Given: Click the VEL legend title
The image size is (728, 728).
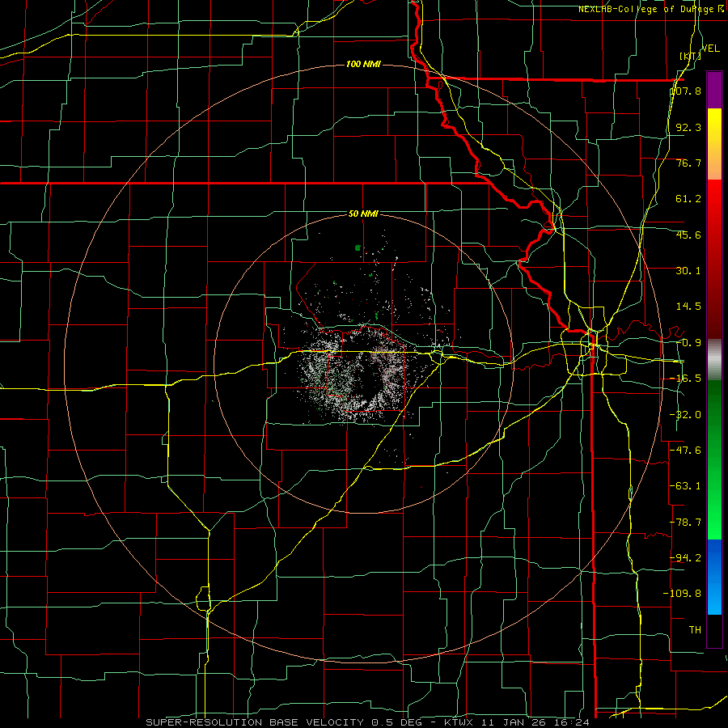Looking at the screenshot, I should click(710, 49).
